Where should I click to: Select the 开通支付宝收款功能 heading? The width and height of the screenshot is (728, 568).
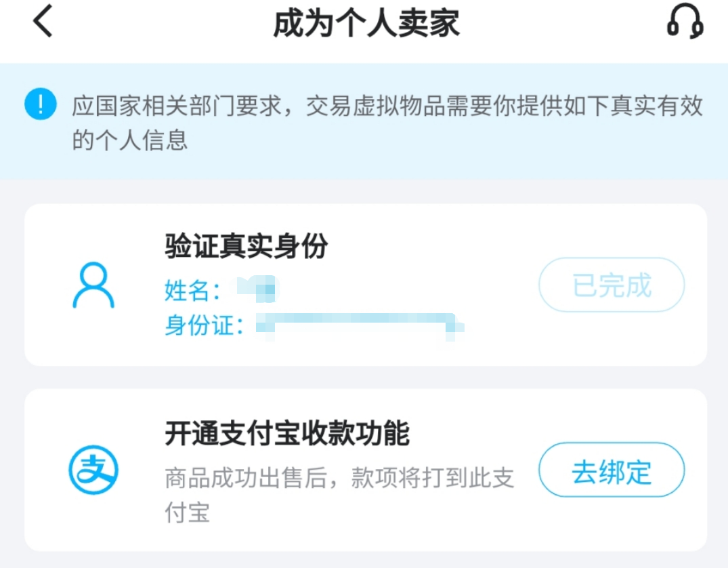point(286,433)
